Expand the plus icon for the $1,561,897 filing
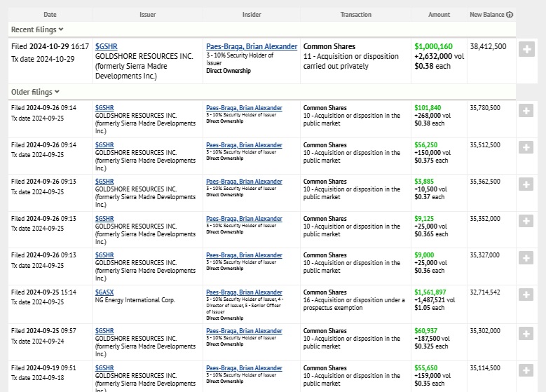This screenshot has height=392, width=546. 526,295
